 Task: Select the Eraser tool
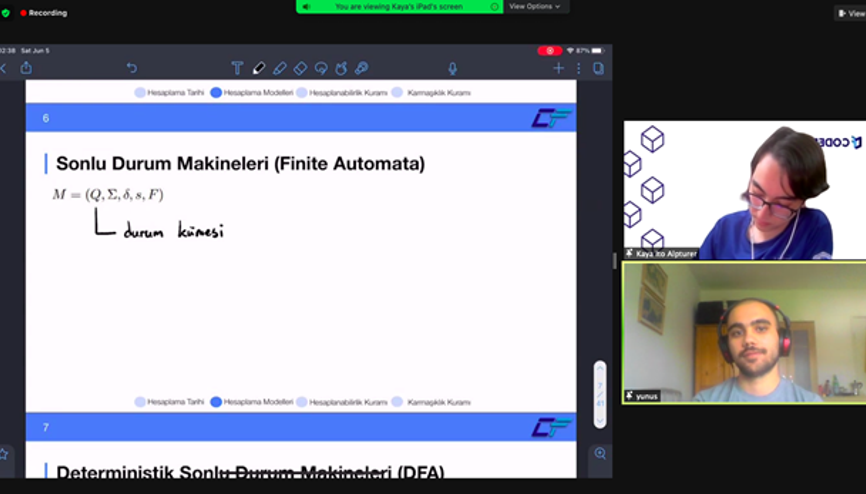[x=300, y=68]
